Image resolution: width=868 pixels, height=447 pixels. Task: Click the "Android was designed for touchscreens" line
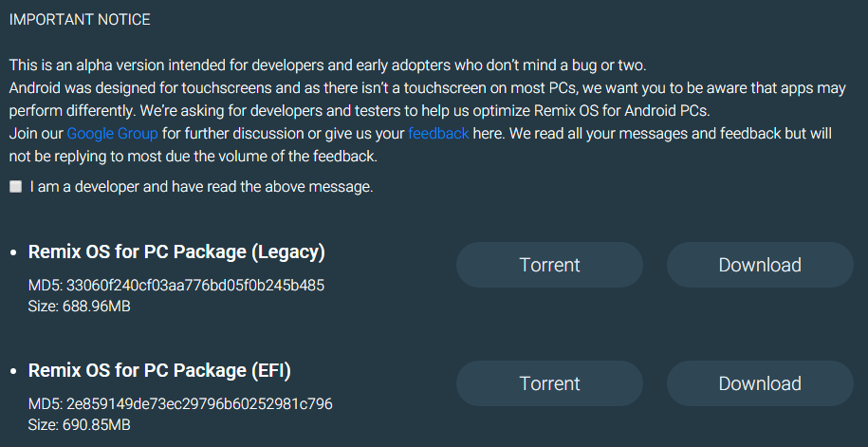(x=427, y=88)
